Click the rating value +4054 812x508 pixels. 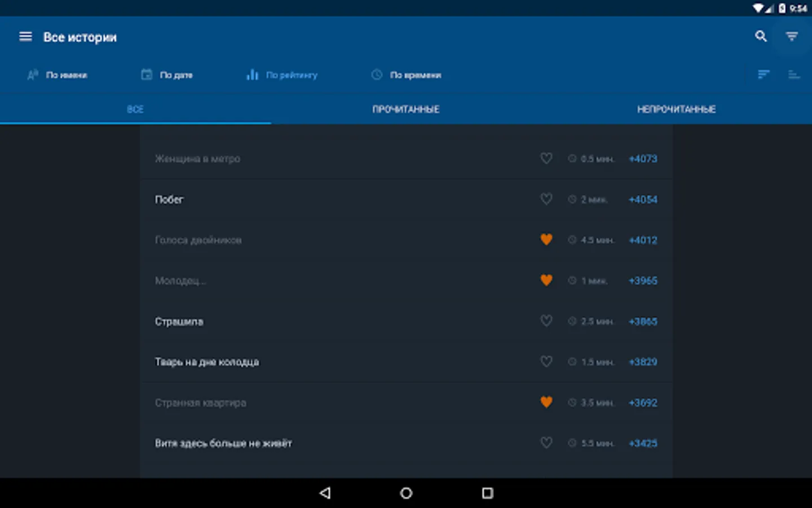tap(643, 200)
